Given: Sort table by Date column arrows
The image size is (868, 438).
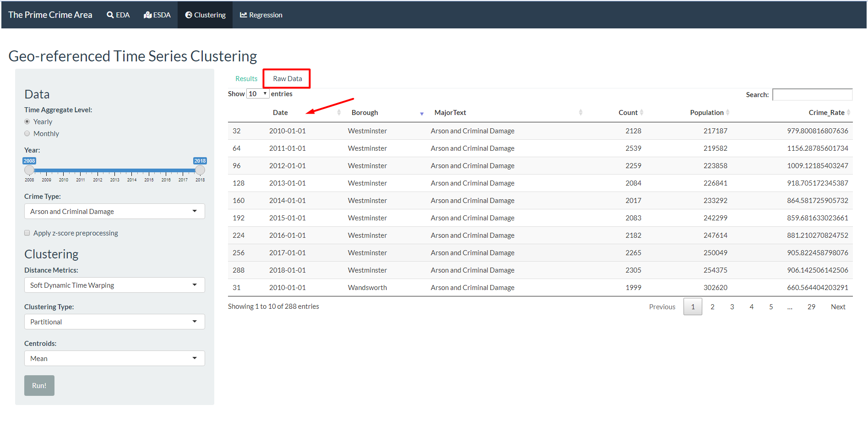Looking at the screenshot, I should click(339, 113).
